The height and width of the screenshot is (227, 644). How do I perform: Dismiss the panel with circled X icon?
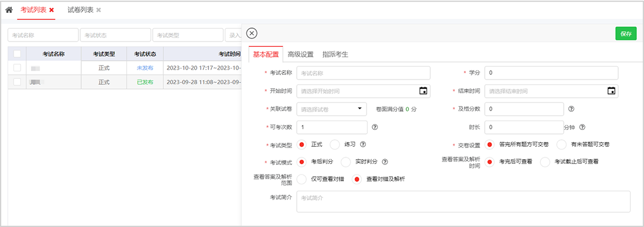pyautogui.click(x=252, y=34)
